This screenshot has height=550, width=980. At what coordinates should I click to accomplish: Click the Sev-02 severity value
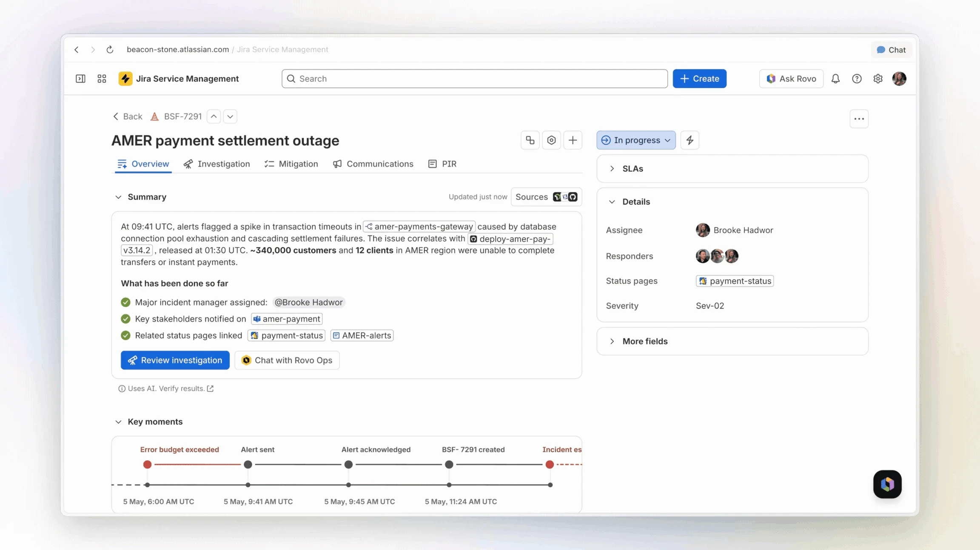coord(710,306)
